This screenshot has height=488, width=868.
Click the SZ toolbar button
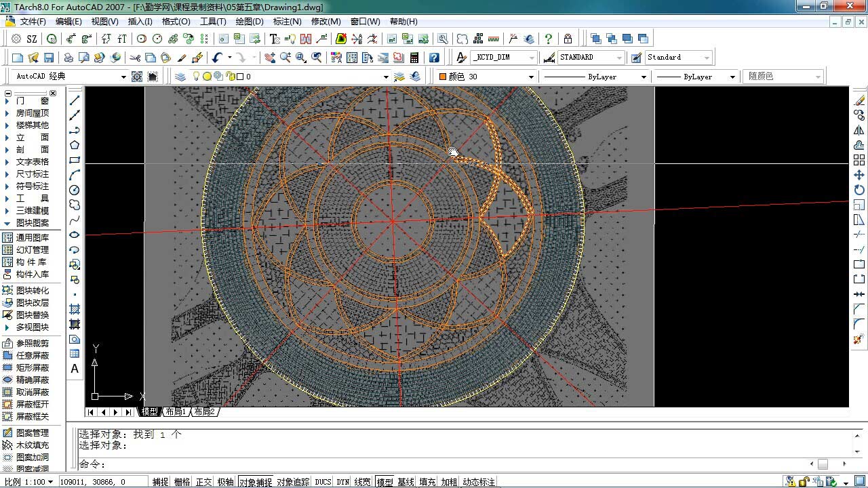point(31,39)
